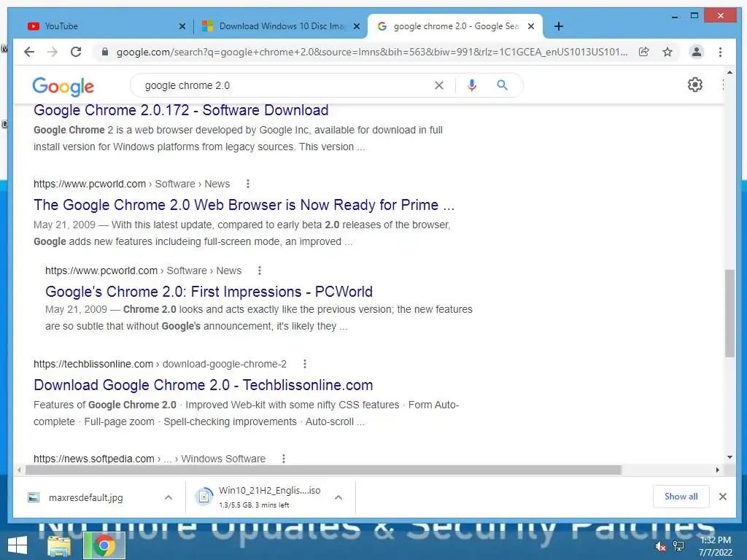
Task: Open File Explorer from the taskbar
Action: [x=59, y=545]
